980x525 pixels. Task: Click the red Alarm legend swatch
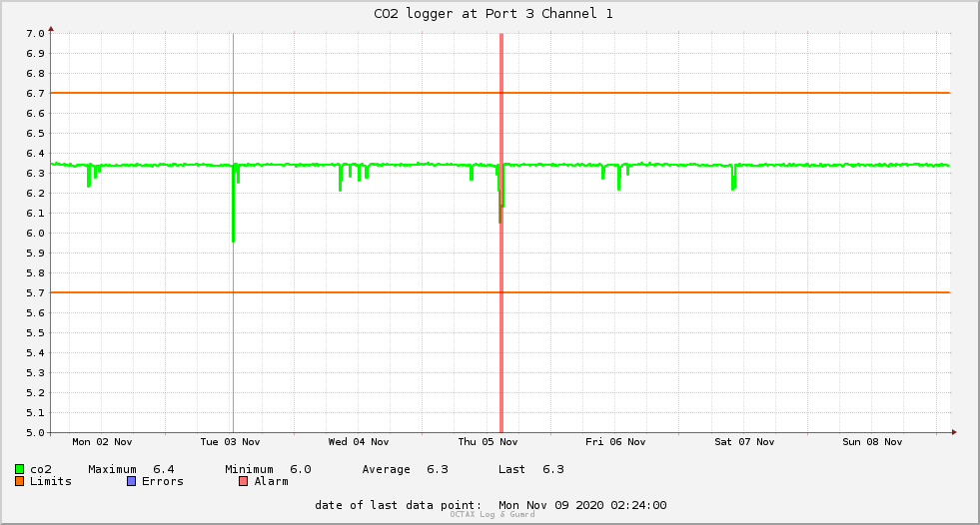point(243,481)
